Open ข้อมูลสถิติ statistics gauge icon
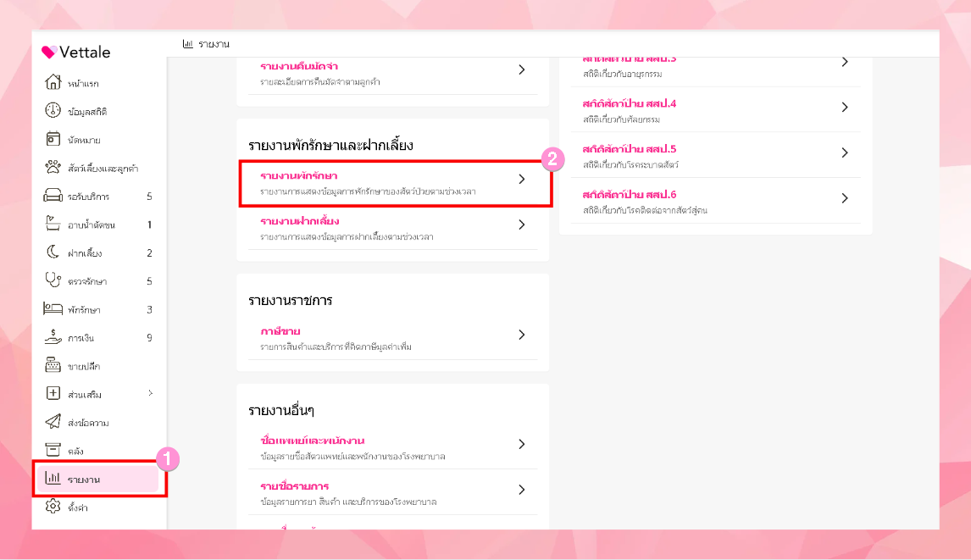The image size is (971, 560). click(53, 111)
